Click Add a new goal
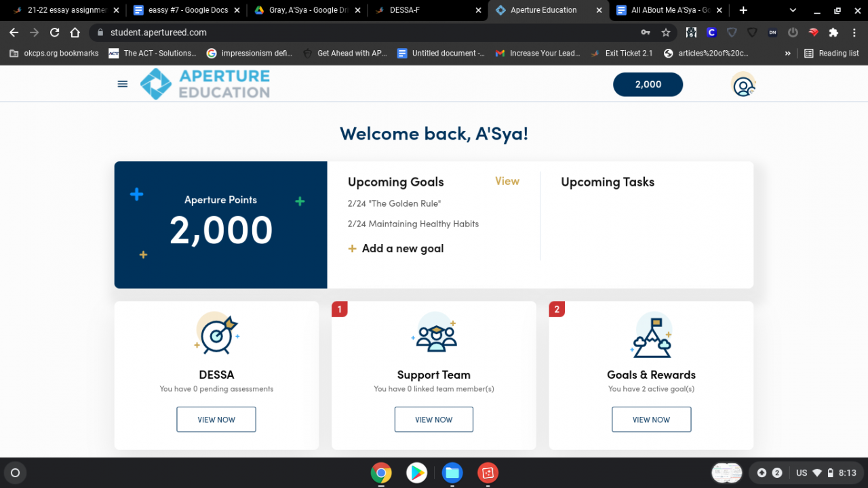Image resolution: width=868 pixels, height=488 pixels. point(403,249)
